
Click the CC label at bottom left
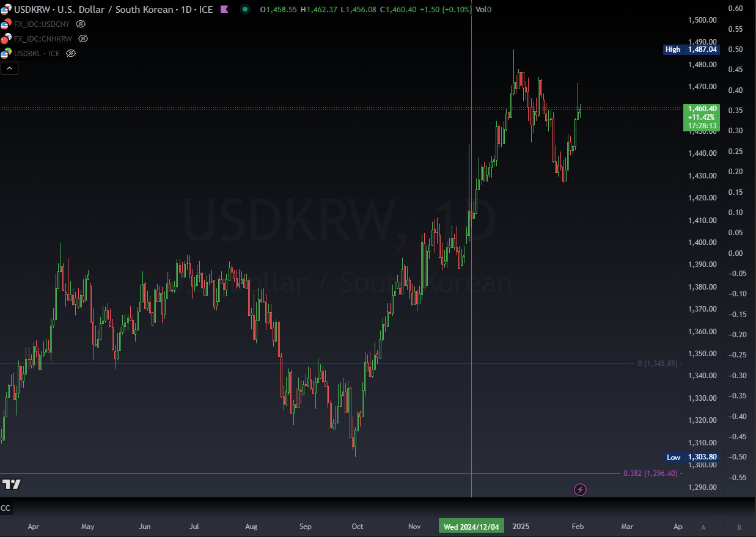tap(6, 508)
